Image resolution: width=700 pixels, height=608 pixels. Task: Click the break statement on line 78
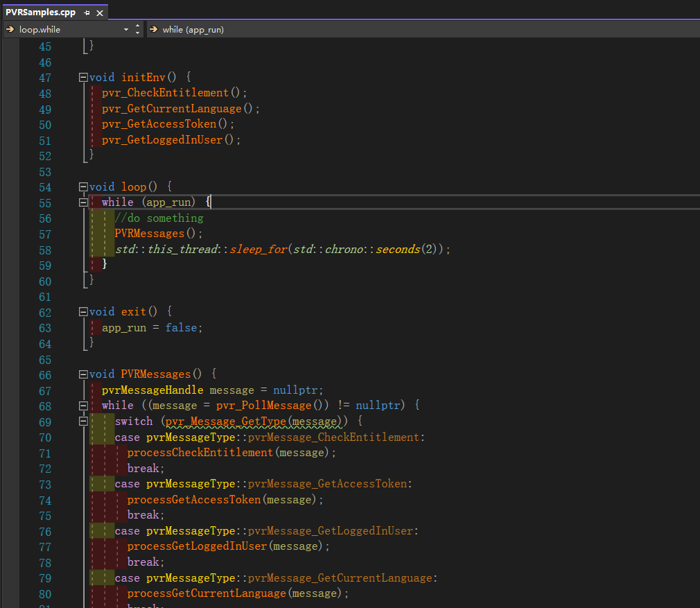[143, 562]
